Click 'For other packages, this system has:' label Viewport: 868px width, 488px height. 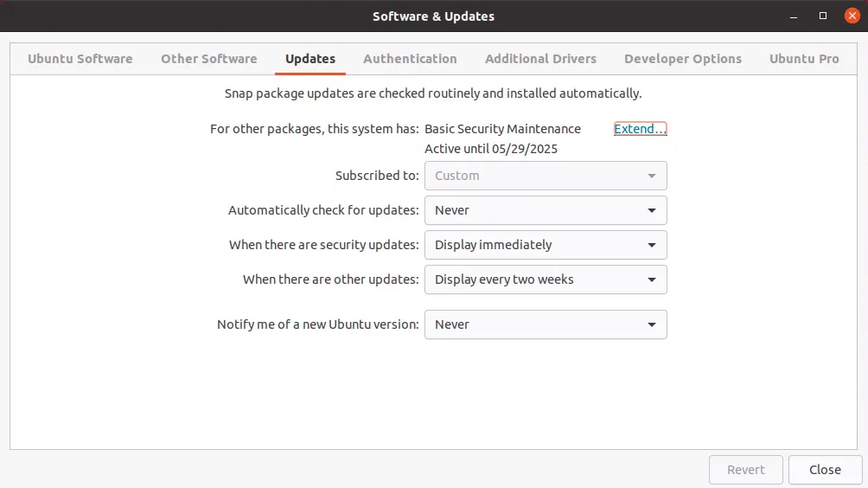(x=315, y=129)
